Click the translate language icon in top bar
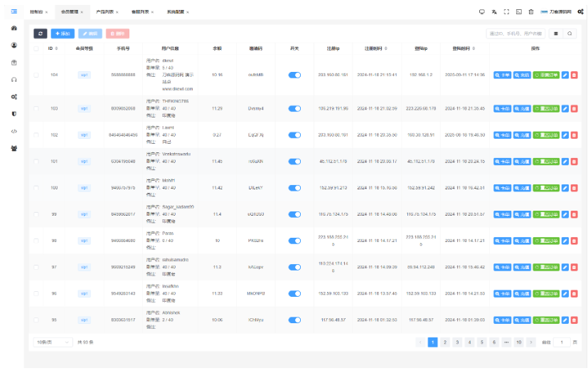The height and width of the screenshot is (378, 588). click(494, 12)
